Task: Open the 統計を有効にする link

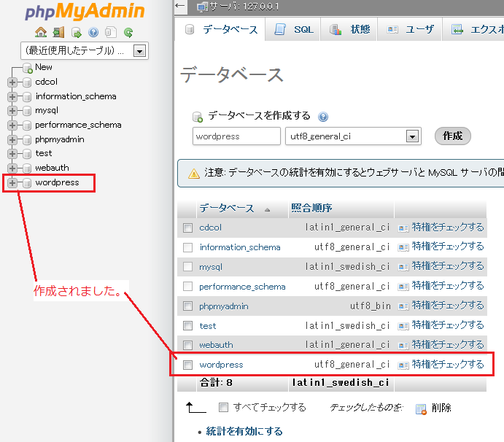Action: (x=244, y=431)
